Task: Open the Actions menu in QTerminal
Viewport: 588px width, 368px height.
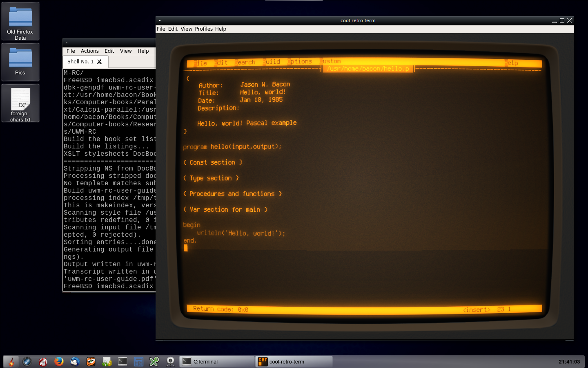Action: (x=89, y=51)
